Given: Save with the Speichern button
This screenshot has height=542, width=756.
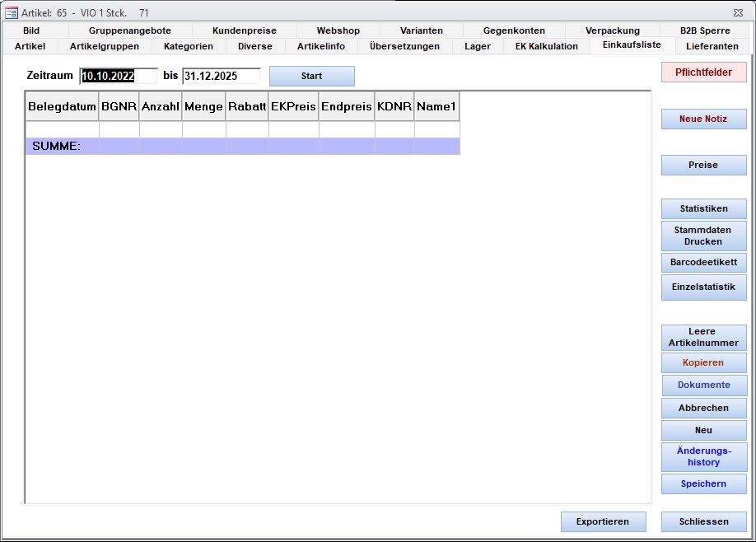Looking at the screenshot, I should pos(703,484).
